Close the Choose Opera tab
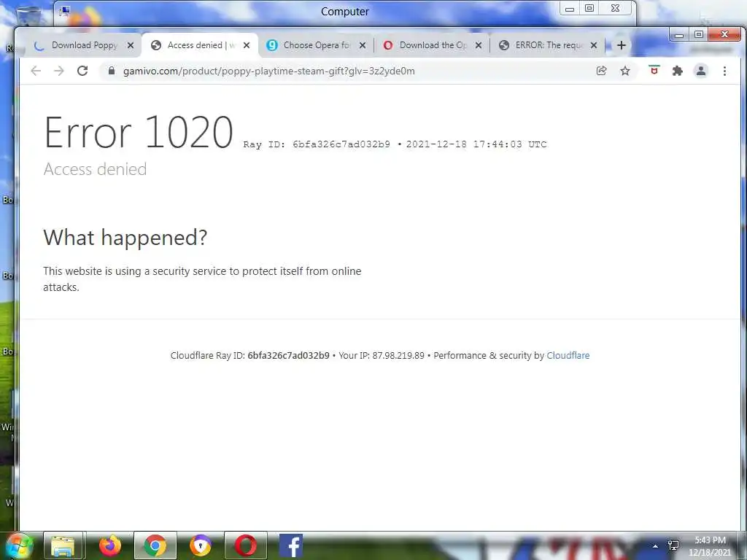The image size is (747, 560). point(363,45)
